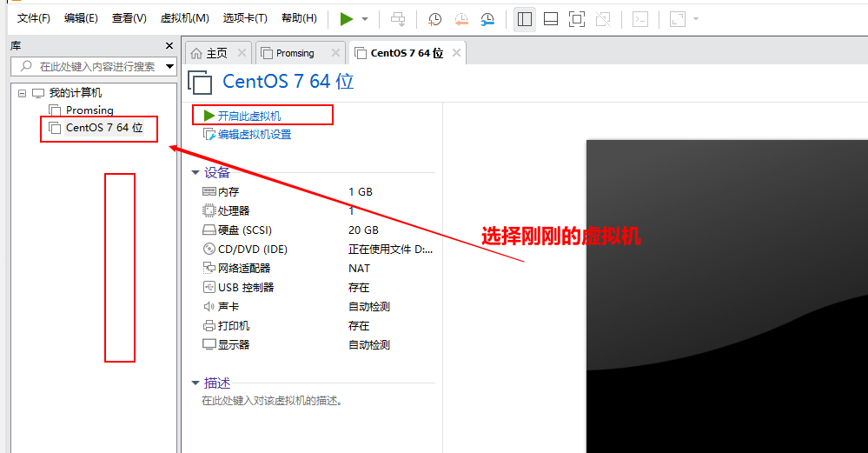Open the console view toolbar icon
The width and height of the screenshot is (868, 453).
click(x=640, y=19)
